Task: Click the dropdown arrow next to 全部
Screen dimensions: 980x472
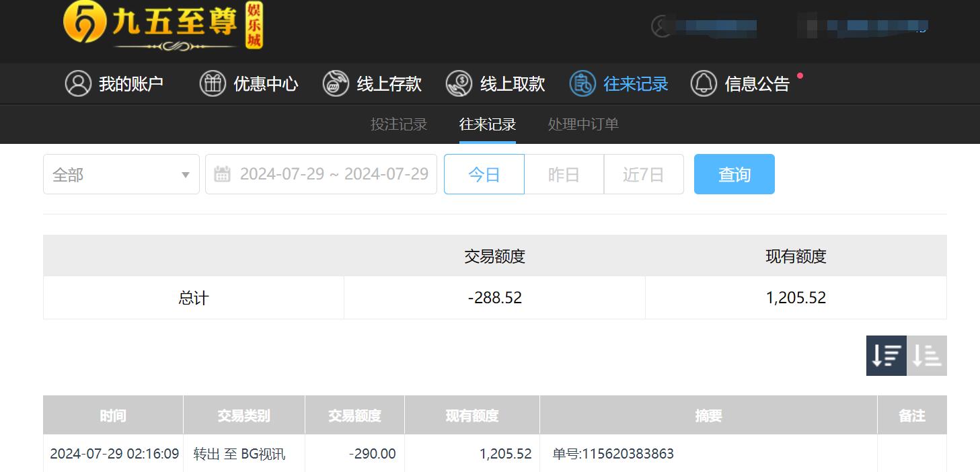Action: click(186, 173)
